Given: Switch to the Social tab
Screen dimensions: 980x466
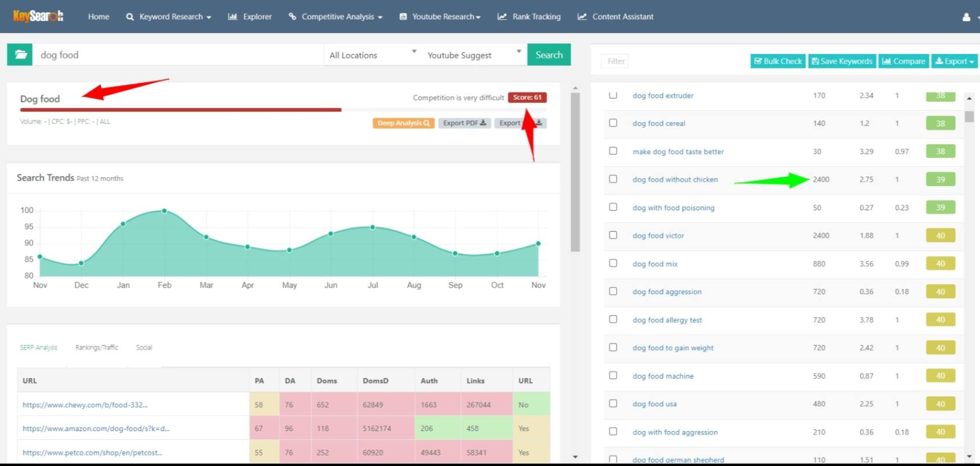Looking at the screenshot, I should click(144, 347).
